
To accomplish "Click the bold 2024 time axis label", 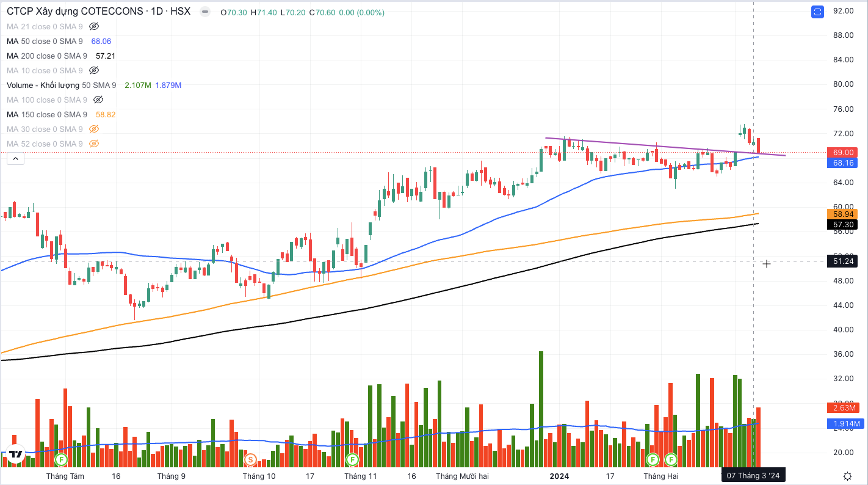I will click(559, 476).
